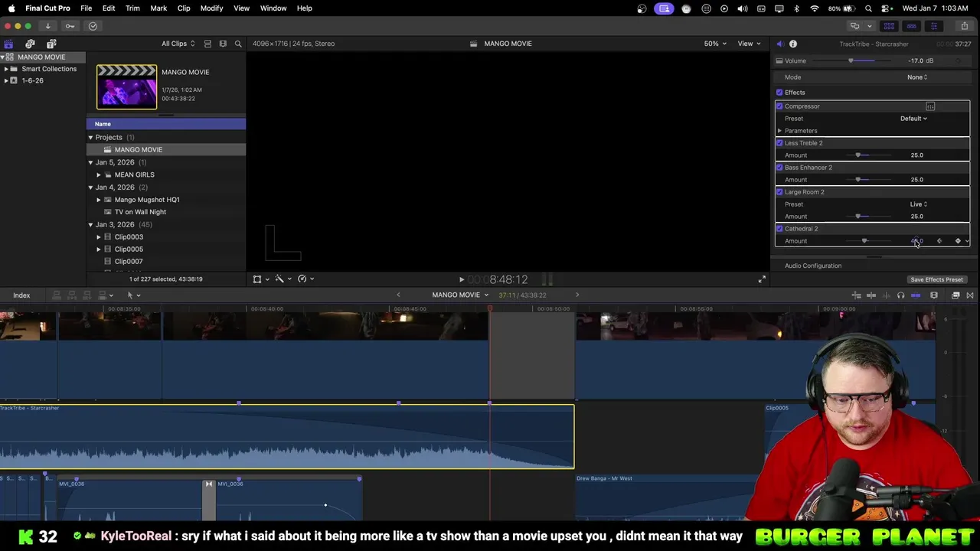Open Compressor Preset Default dropdown
The image size is (980, 551).
tap(913, 119)
